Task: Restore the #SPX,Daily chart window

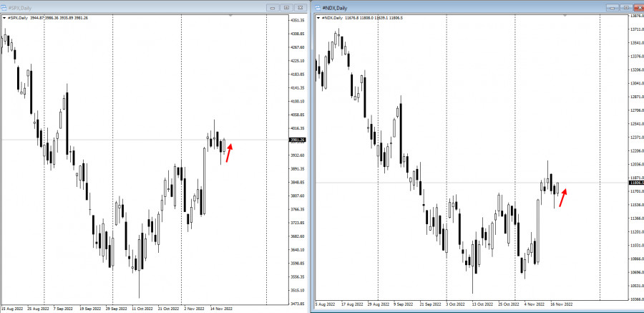Action: (287, 7)
